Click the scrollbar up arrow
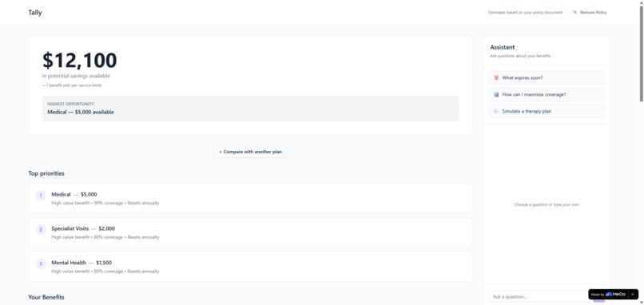The height and width of the screenshot is (305, 644). (x=641, y=2)
